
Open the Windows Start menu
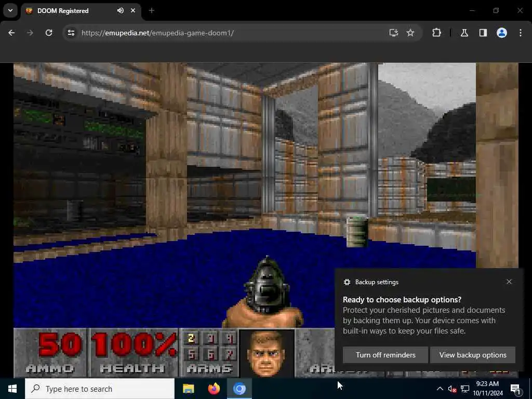(x=12, y=389)
